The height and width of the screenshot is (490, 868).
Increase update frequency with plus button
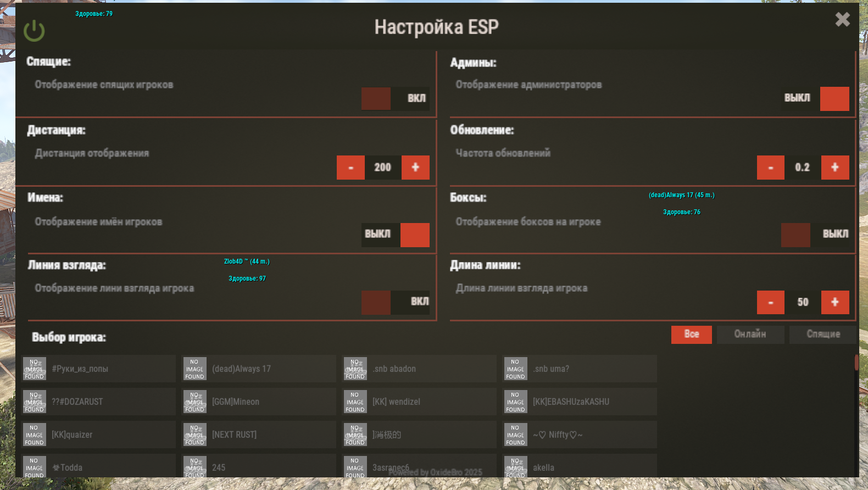tap(835, 168)
